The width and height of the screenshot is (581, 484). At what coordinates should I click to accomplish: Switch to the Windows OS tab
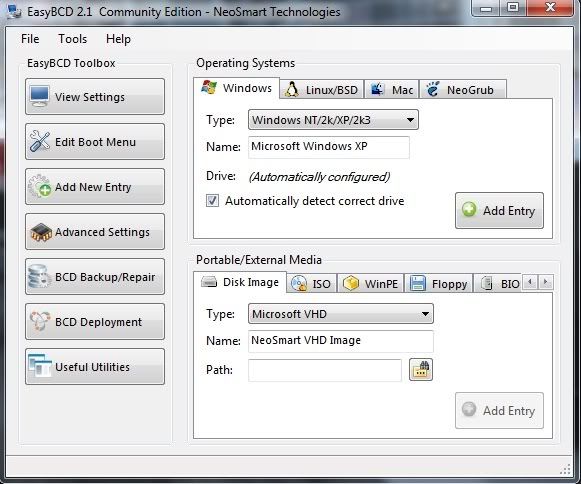pyautogui.click(x=236, y=88)
